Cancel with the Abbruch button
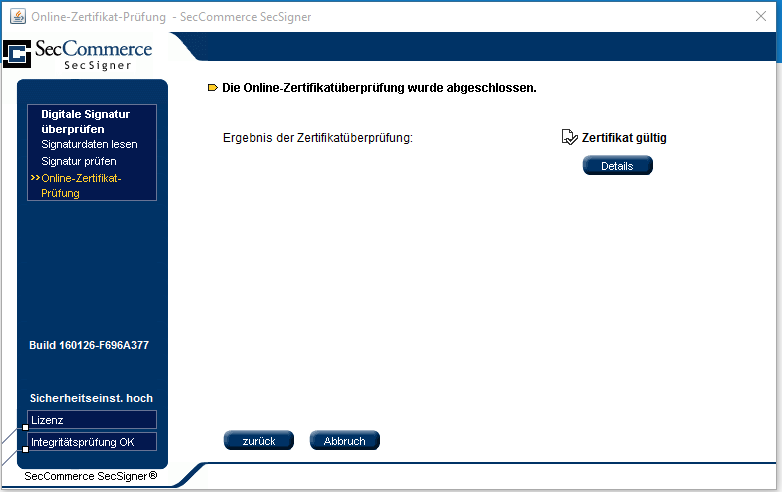This screenshot has width=782, height=492. click(345, 441)
